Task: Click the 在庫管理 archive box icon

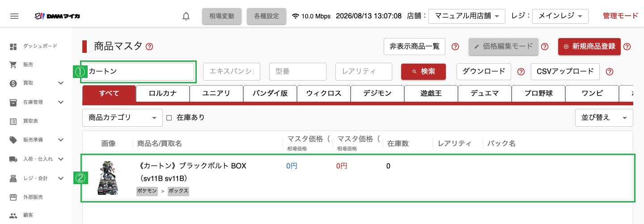Action: 13,102
